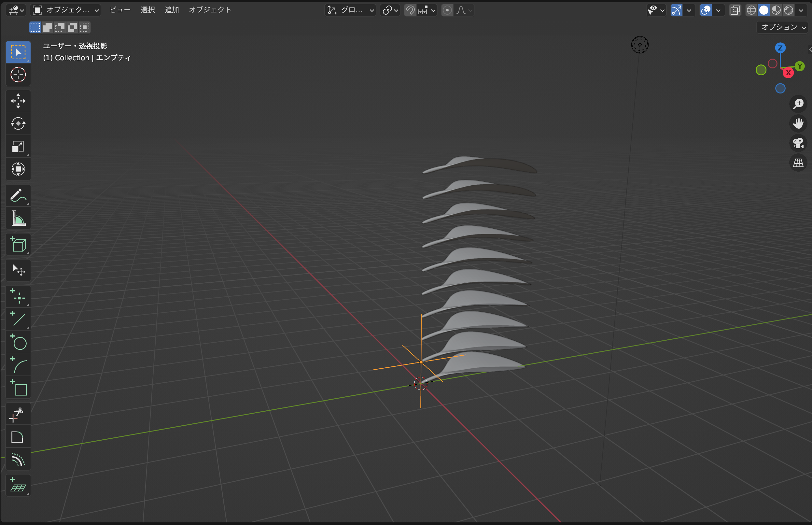
Task: Open visibility and selectability filter dropdown
Action: [x=656, y=10]
